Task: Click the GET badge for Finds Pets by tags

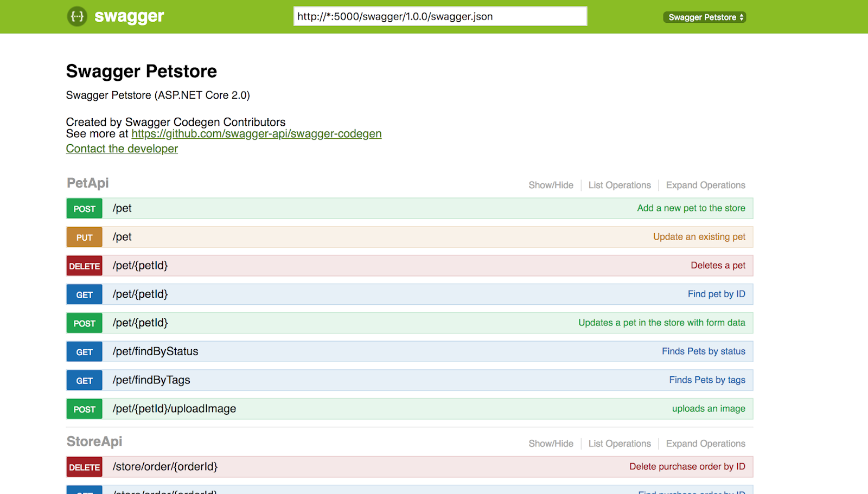Action: coord(85,381)
